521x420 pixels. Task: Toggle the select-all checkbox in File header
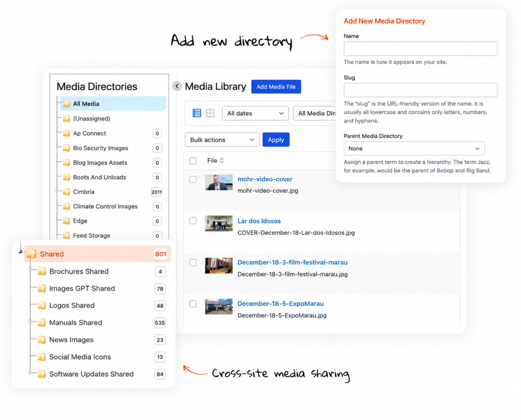193,161
